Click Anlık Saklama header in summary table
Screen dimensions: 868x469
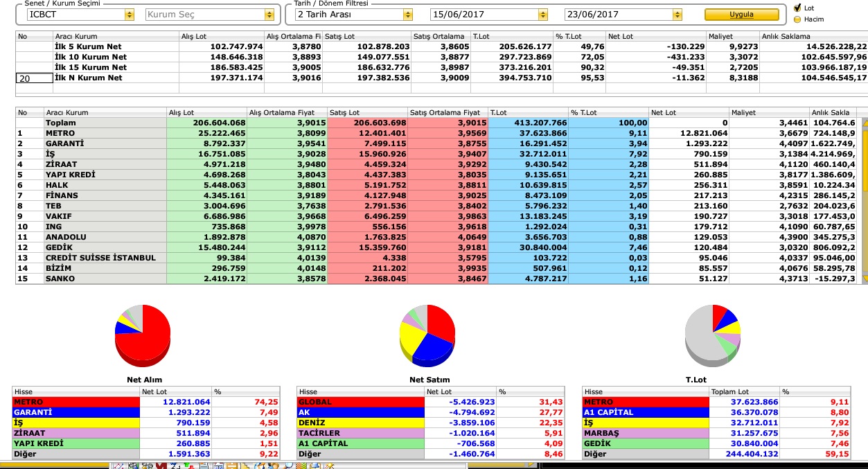(x=813, y=36)
